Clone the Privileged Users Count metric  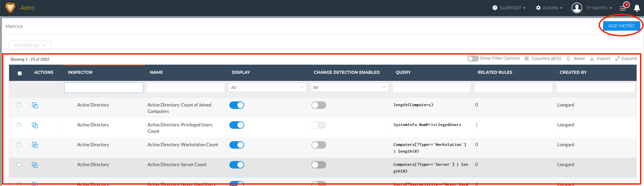(x=35, y=125)
